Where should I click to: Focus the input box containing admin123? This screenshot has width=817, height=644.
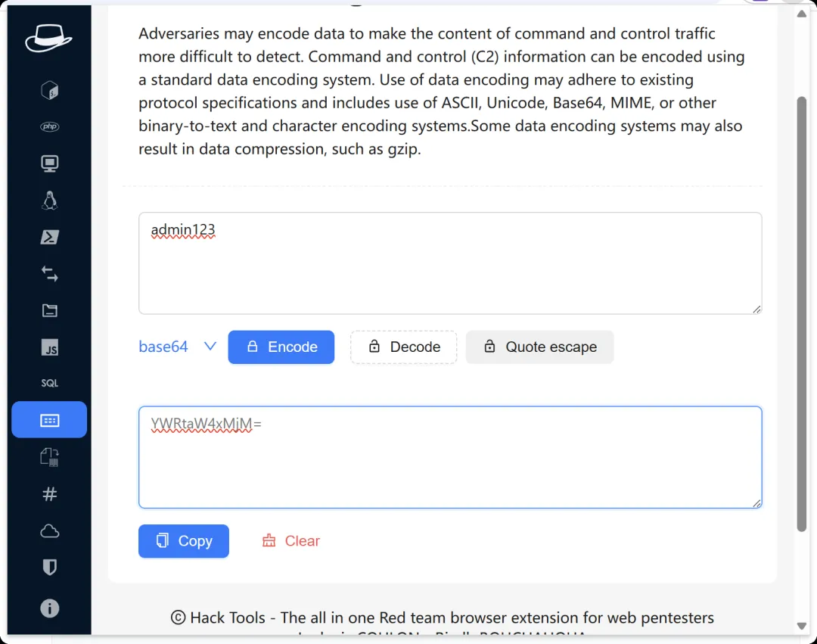(x=450, y=263)
